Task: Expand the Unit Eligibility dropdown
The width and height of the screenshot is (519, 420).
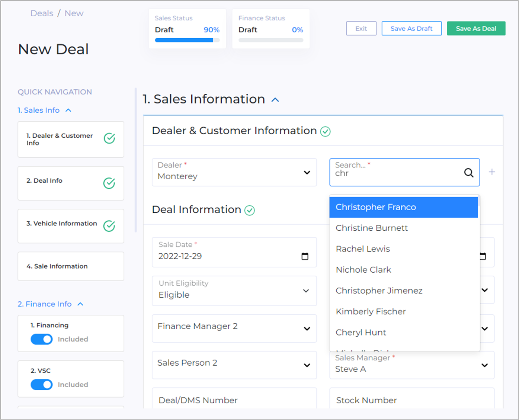Action: click(234, 291)
